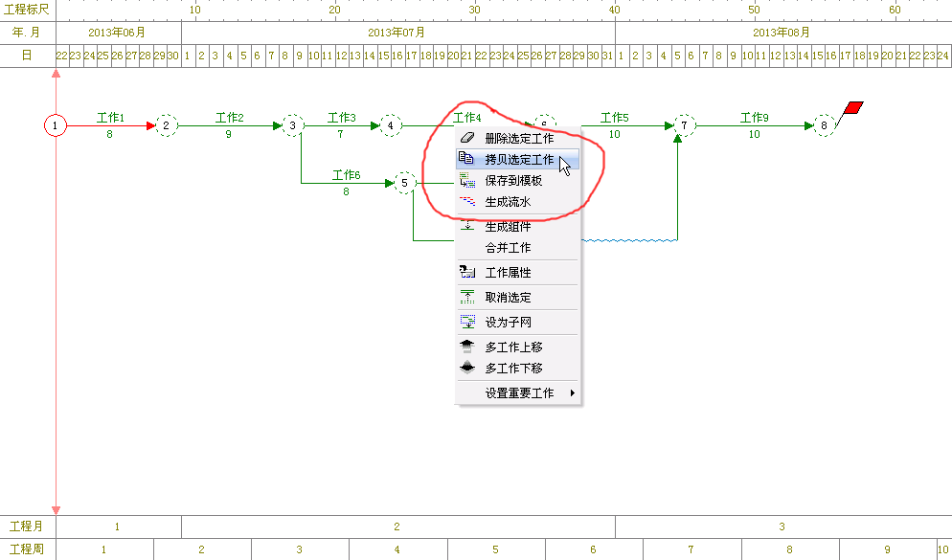Select network node 7
Image resolution: width=952 pixels, height=560 pixels.
pyautogui.click(x=684, y=125)
